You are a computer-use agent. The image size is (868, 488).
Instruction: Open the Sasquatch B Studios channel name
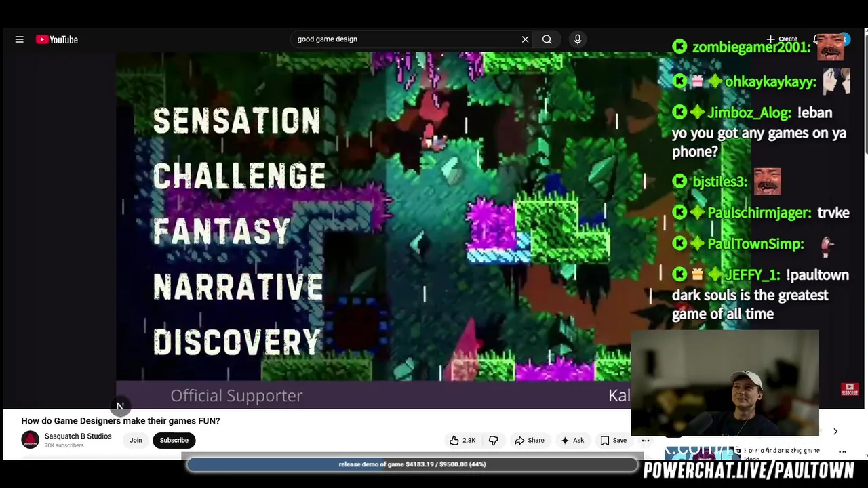[78, 436]
